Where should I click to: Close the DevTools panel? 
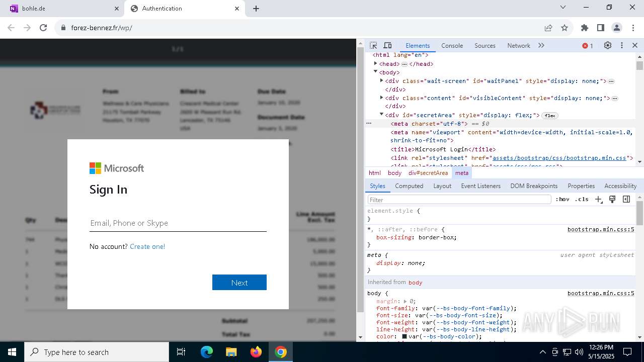tap(635, 45)
